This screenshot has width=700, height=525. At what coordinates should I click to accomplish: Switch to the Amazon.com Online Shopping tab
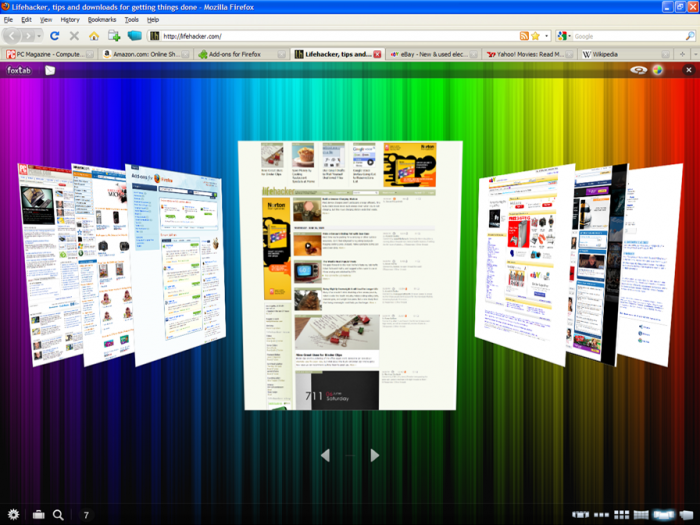coord(145,54)
